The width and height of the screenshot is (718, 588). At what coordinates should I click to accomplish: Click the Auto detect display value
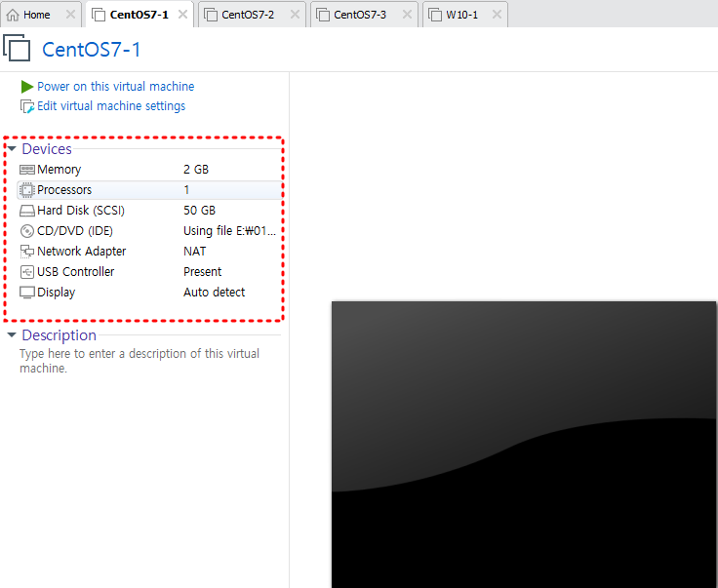215,293
